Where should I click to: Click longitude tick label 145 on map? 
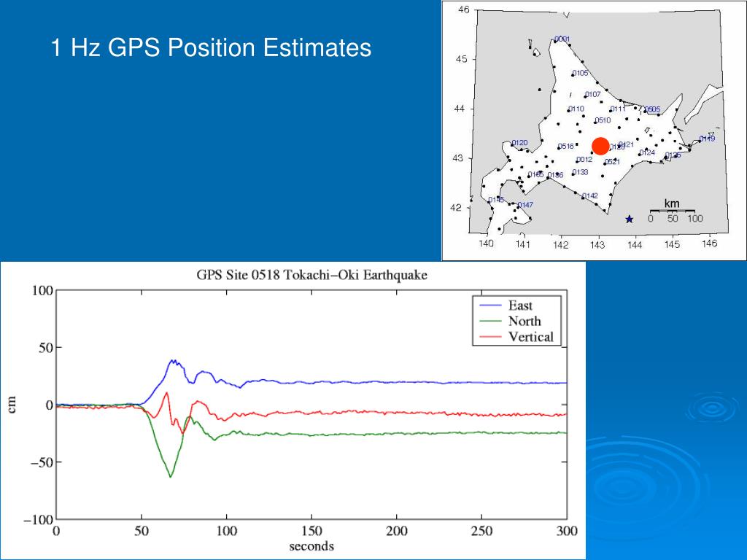coord(672,244)
